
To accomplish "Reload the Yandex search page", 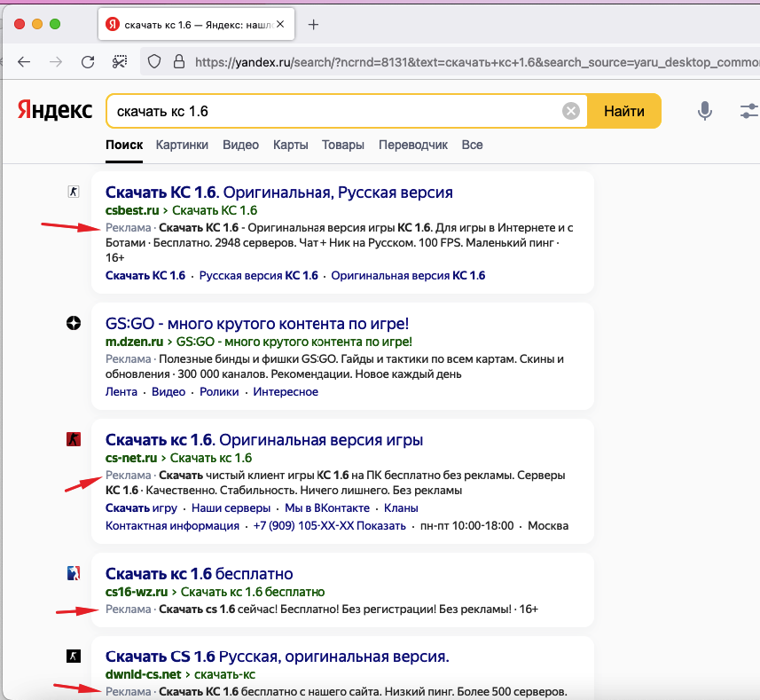I will point(88,62).
